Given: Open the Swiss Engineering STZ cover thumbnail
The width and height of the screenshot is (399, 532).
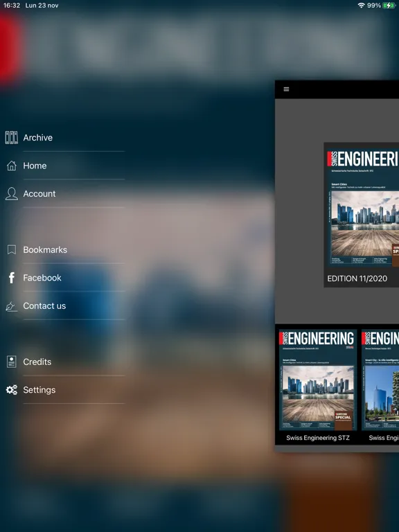Looking at the screenshot, I should tap(317, 380).
